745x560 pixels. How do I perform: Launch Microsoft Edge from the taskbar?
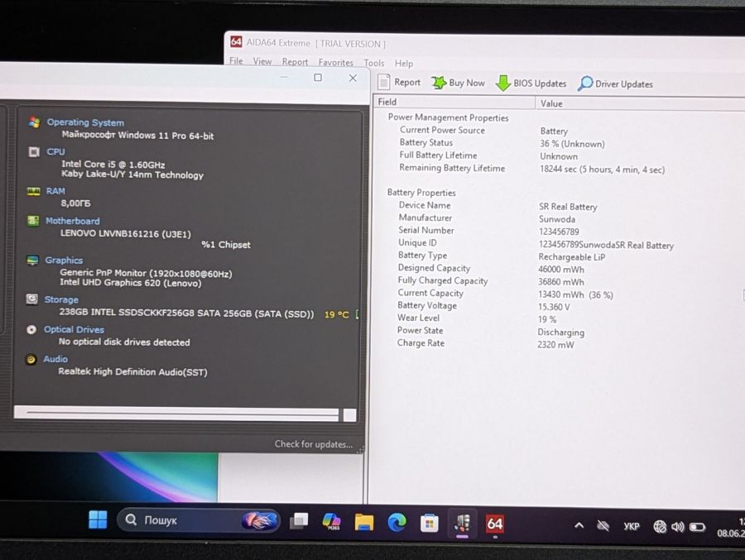[x=397, y=523]
